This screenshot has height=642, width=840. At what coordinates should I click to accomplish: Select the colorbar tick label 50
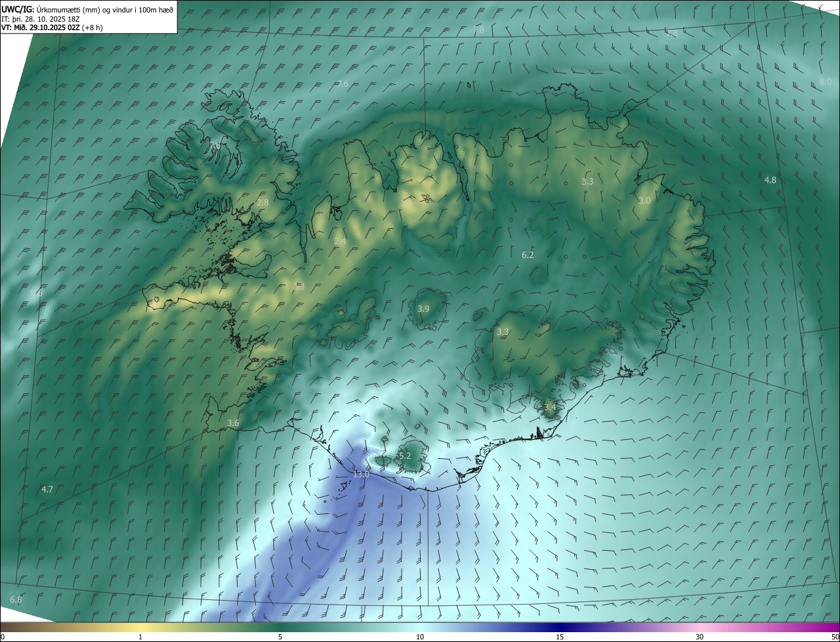pyautogui.click(x=835, y=637)
